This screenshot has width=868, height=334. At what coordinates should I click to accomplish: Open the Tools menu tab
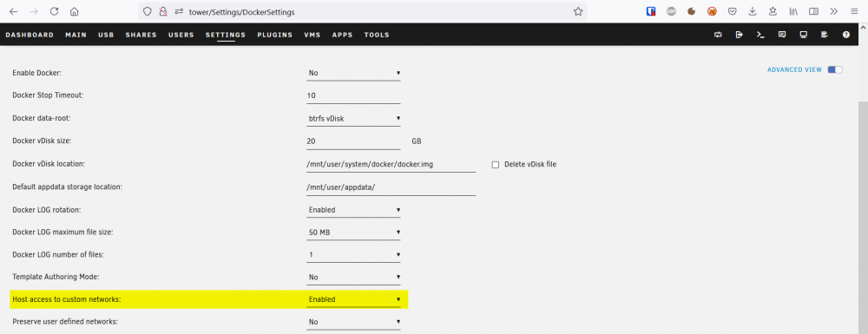[x=377, y=35]
